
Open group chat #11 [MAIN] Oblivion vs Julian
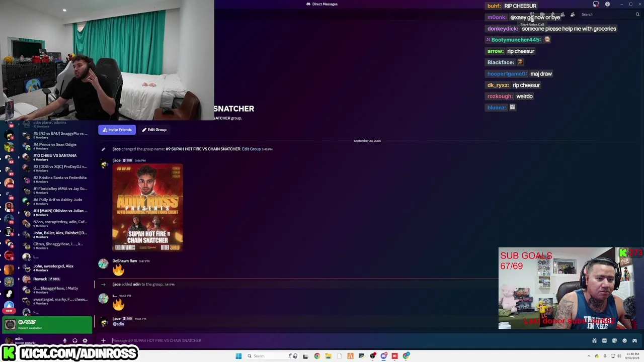click(55, 213)
